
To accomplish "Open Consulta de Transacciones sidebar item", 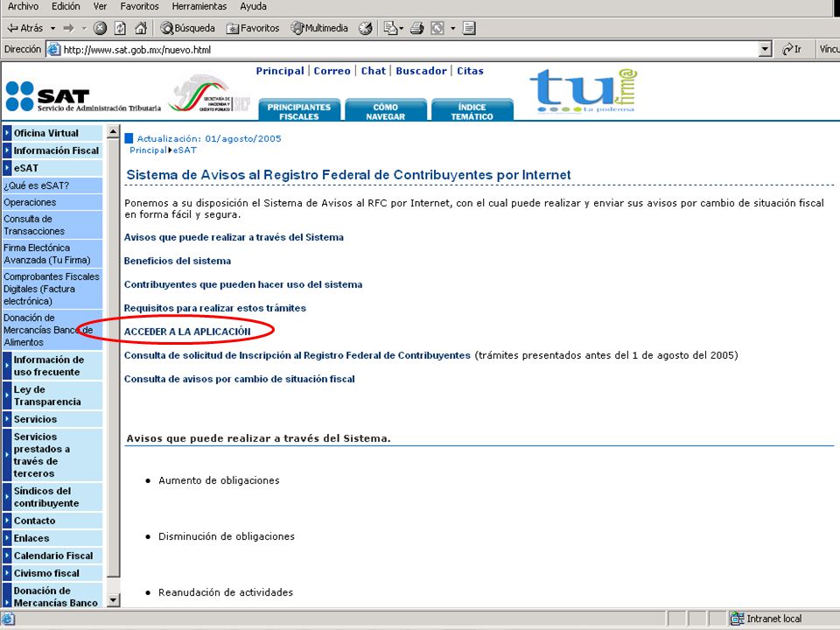I will [x=52, y=225].
